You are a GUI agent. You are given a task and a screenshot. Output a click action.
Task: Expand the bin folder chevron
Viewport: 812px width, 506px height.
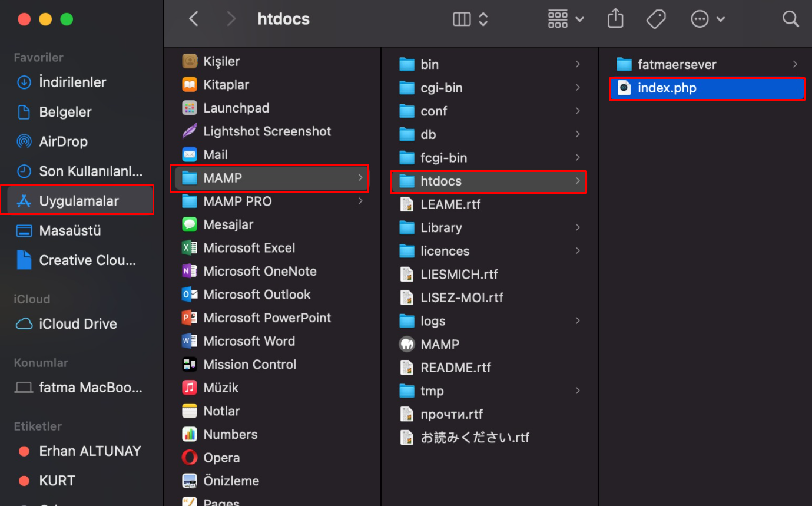point(578,64)
